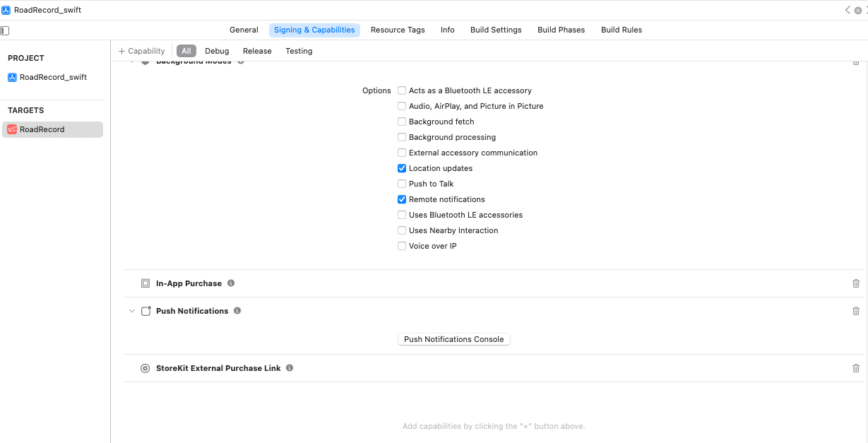The image size is (868, 443).
Task: Select the Debug configuration filter
Action: pos(217,51)
